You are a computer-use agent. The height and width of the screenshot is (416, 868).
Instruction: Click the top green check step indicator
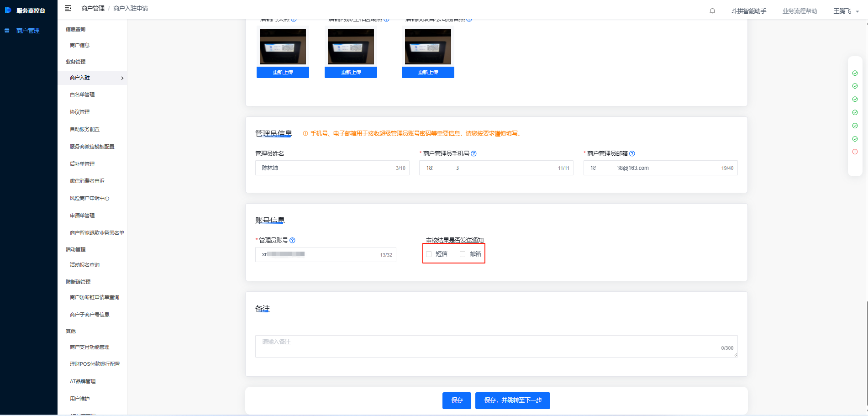[x=855, y=73]
